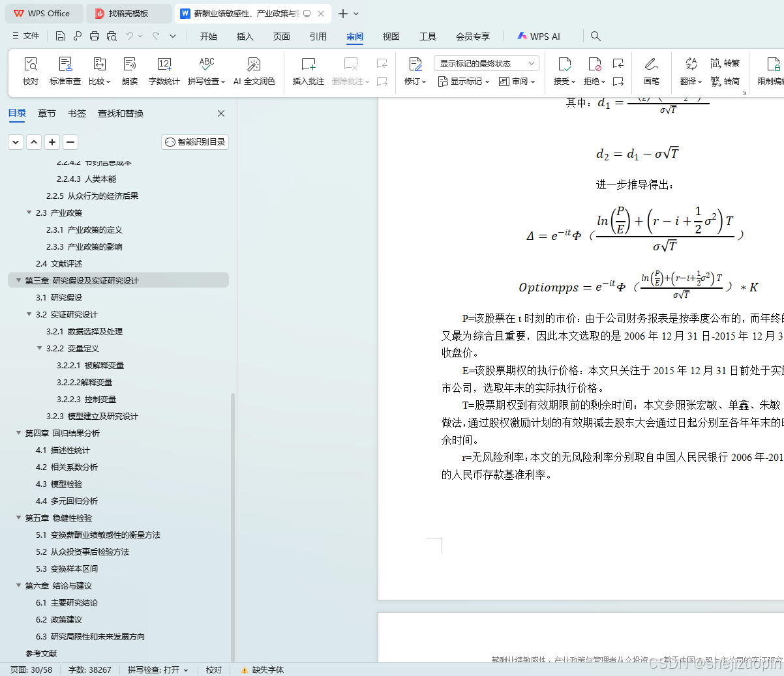Switch to the 找稻壳模板 tab
Viewport: 784px width, 676px height.
pos(128,13)
